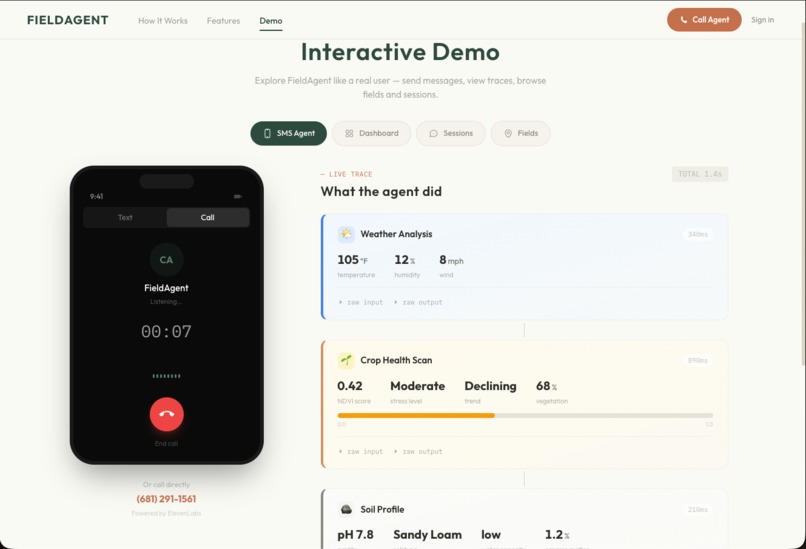This screenshot has width=806, height=549.
Task: Open the How It Works page
Action: (x=163, y=21)
